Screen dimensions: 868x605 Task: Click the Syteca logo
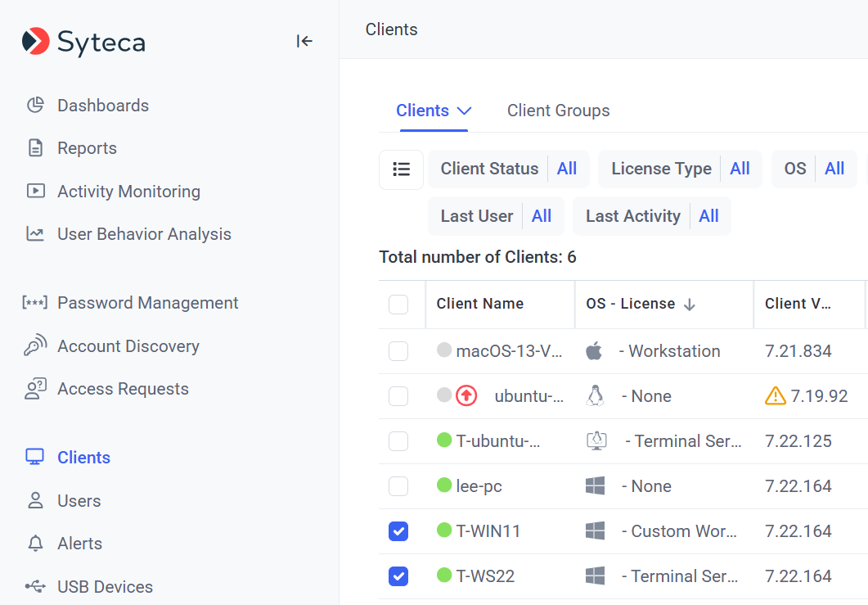pos(83,41)
